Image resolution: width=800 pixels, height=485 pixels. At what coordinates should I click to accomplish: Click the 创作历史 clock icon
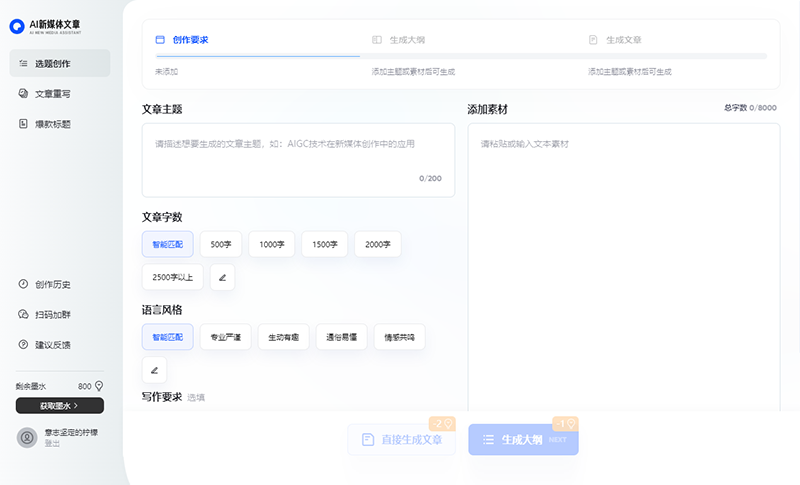pyautogui.click(x=23, y=284)
